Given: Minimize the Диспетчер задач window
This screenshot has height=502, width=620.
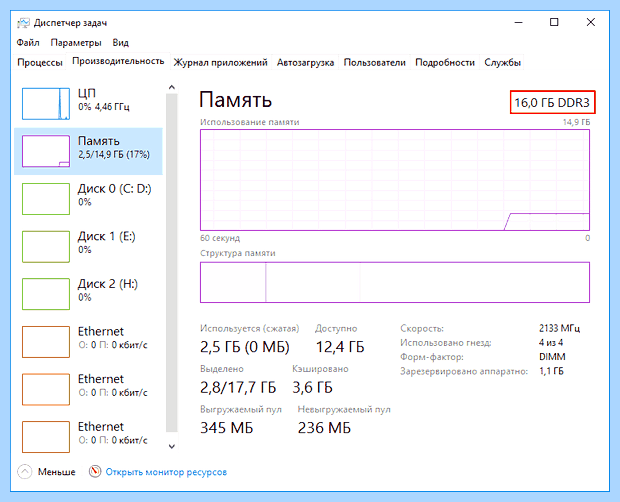Looking at the screenshot, I should click(x=519, y=23).
